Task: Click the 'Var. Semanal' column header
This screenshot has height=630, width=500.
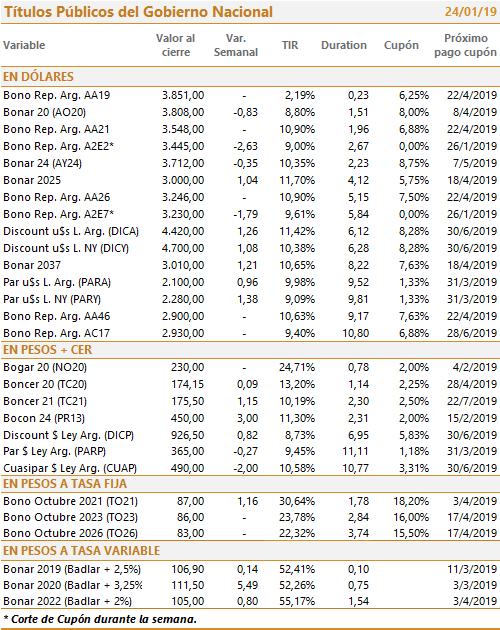Action: point(236,45)
